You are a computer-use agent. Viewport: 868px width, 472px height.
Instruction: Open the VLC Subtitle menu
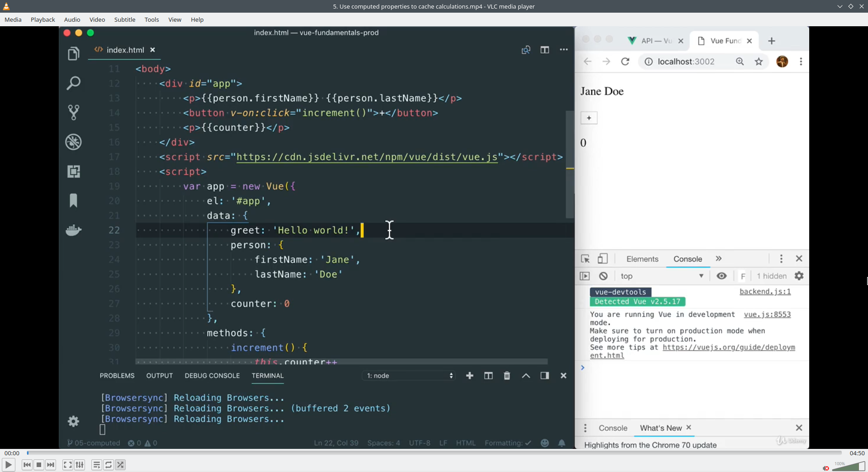pyautogui.click(x=125, y=19)
